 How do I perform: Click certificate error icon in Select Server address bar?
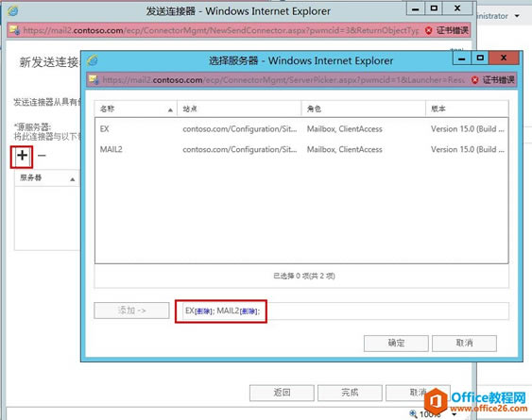[475, 80]
